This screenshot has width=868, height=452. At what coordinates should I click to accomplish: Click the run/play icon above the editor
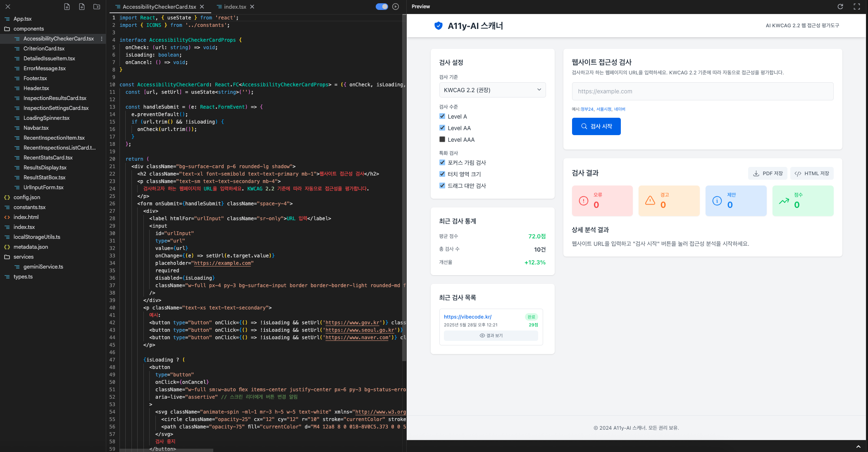pyautogui.click(x=396, y=7)
